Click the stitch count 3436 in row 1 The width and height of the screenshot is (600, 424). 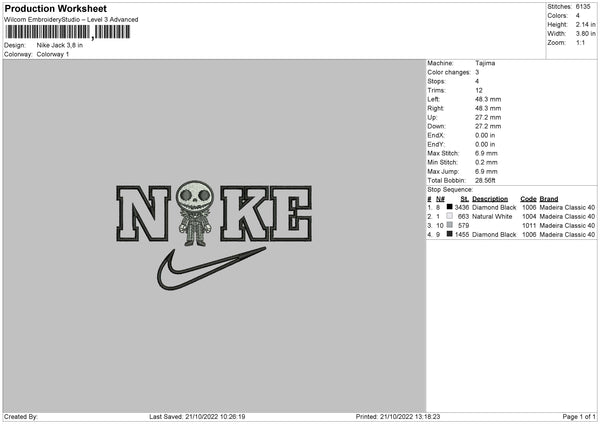(x=462, y=207)
